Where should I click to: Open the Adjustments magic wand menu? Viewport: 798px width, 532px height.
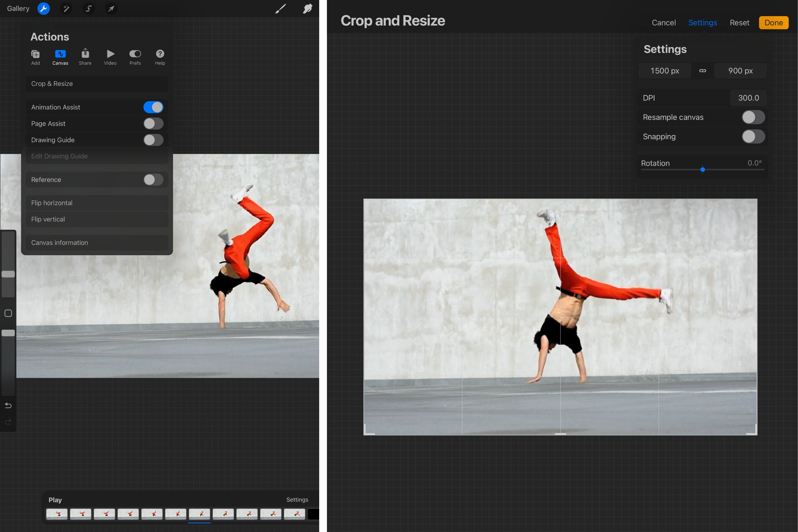point(66,9)
